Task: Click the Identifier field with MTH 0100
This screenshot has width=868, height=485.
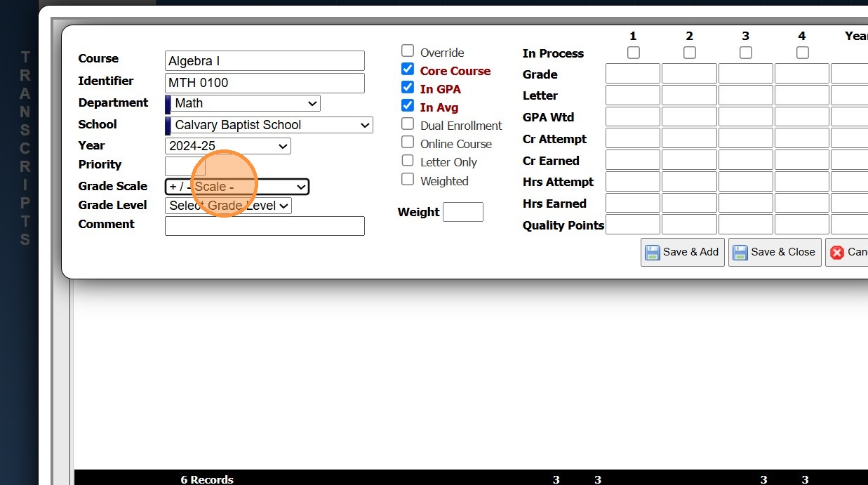Action: (x=265, y=83)
